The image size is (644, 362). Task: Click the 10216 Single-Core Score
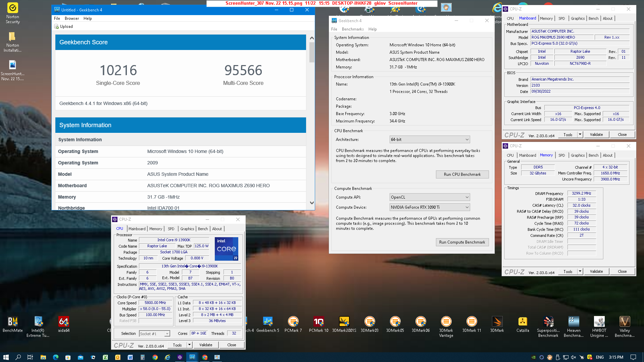pos(118,70)
